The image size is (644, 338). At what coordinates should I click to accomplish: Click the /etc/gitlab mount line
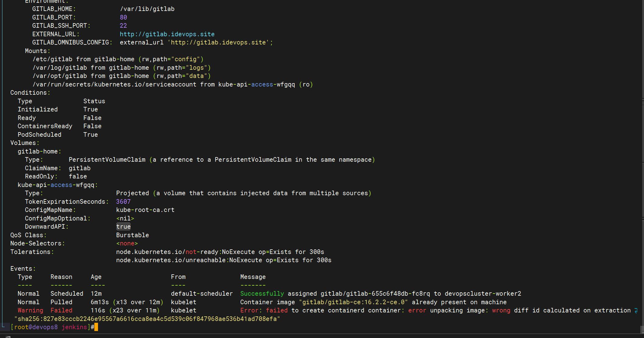118,59
